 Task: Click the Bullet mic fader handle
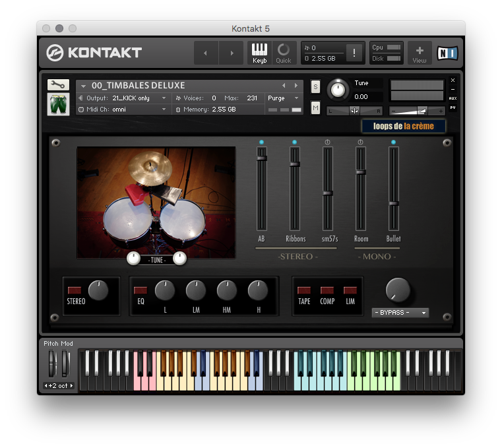click(x=393, y=203)
